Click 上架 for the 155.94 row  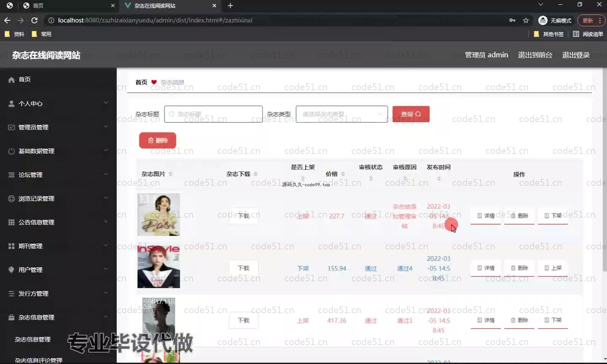(553, 268)
